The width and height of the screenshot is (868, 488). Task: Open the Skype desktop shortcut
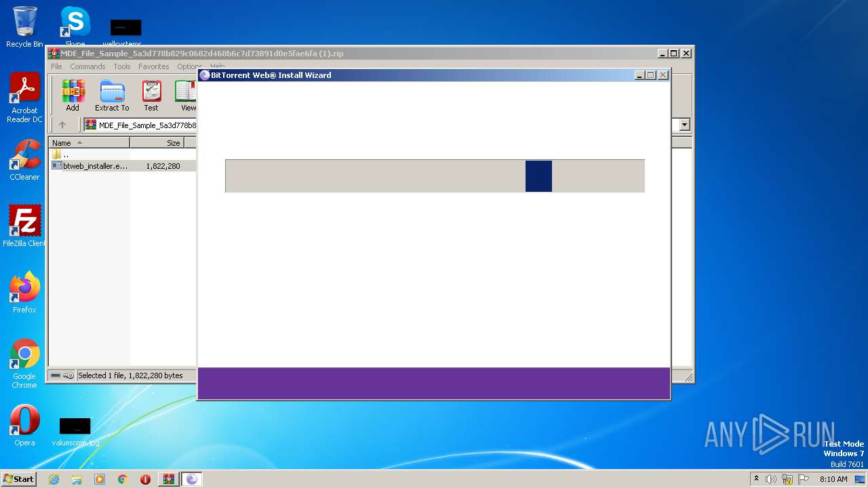[75, 27]
